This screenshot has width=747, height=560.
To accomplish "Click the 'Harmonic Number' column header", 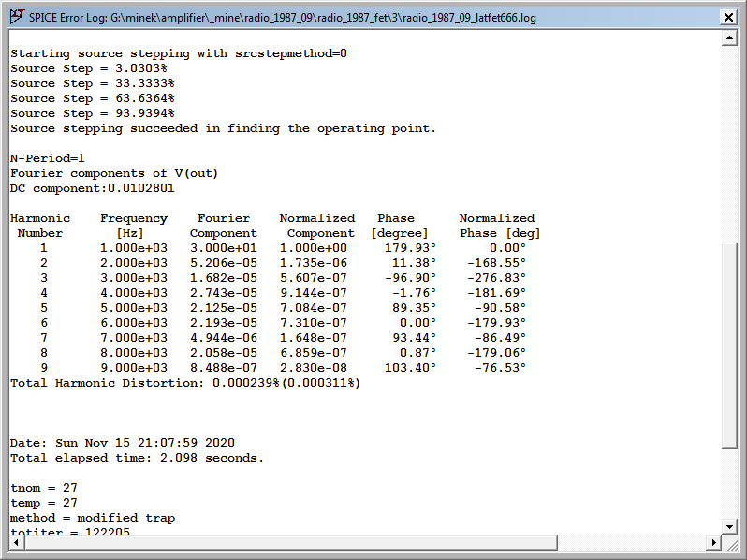I will click(40, 226).
